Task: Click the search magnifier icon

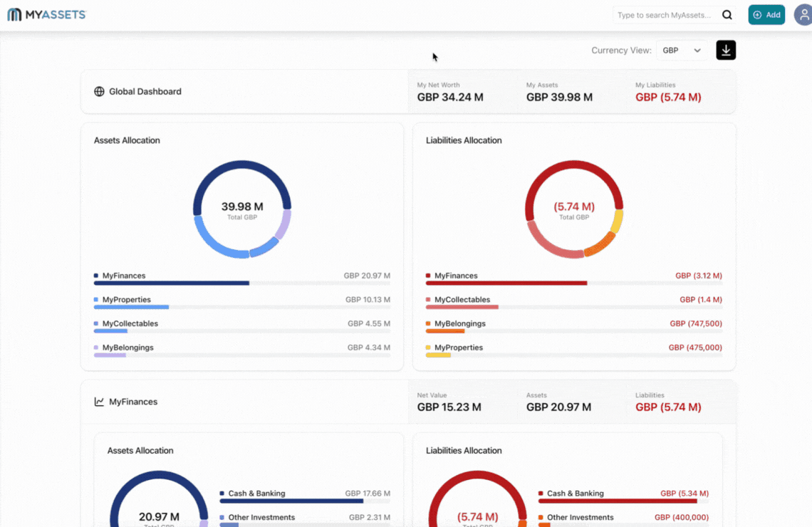Action: pyautogui.click(x=727, y=15)
